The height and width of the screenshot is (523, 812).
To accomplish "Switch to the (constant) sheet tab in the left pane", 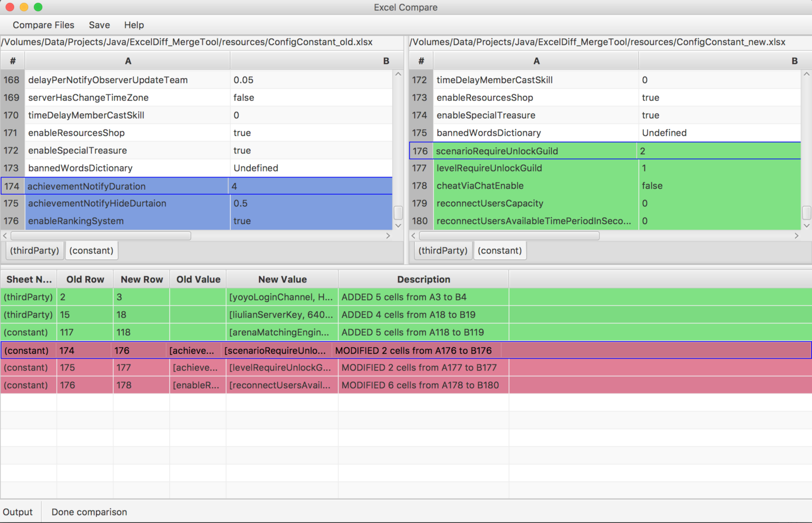I will pos(91,250).
